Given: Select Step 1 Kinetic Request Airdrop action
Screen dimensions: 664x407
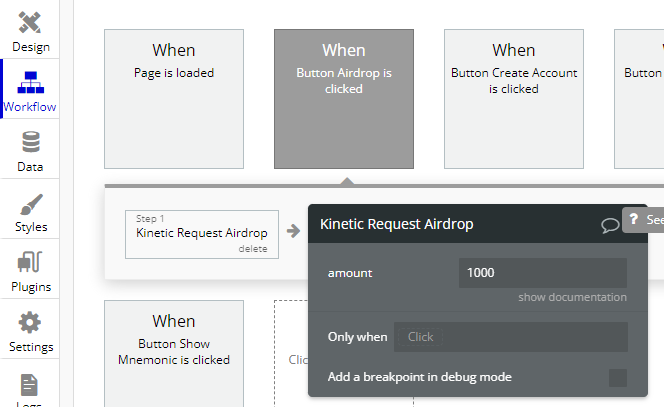Looking at the screenshot, I should pos(201,233).
